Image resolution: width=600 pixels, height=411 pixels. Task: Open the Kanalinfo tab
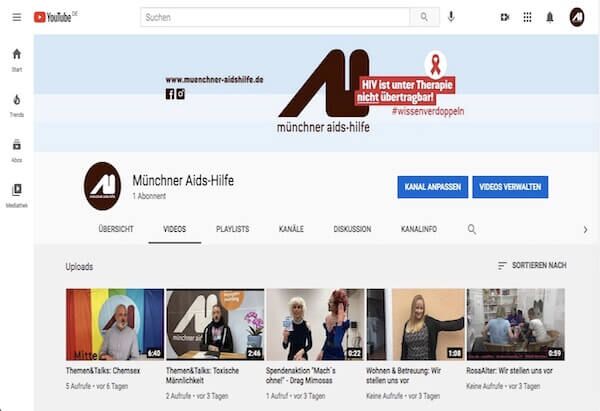tap(419, 229)
